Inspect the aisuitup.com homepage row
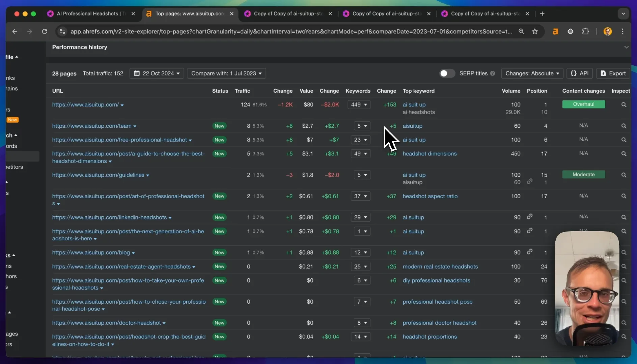Image resolution: width=637 pixels, height=364 pixels. click(624, 105)
